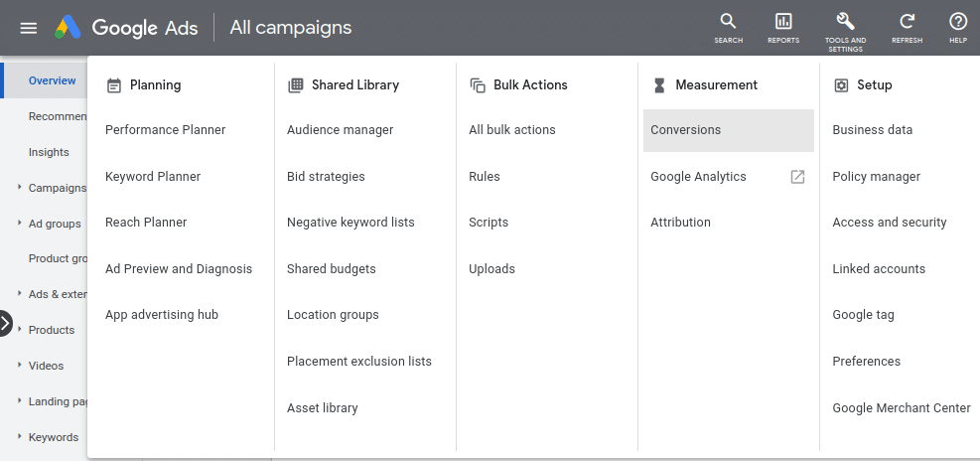Open Ad Preview and Diagnosis
980x461 pixels.
[x=179, y=269]
